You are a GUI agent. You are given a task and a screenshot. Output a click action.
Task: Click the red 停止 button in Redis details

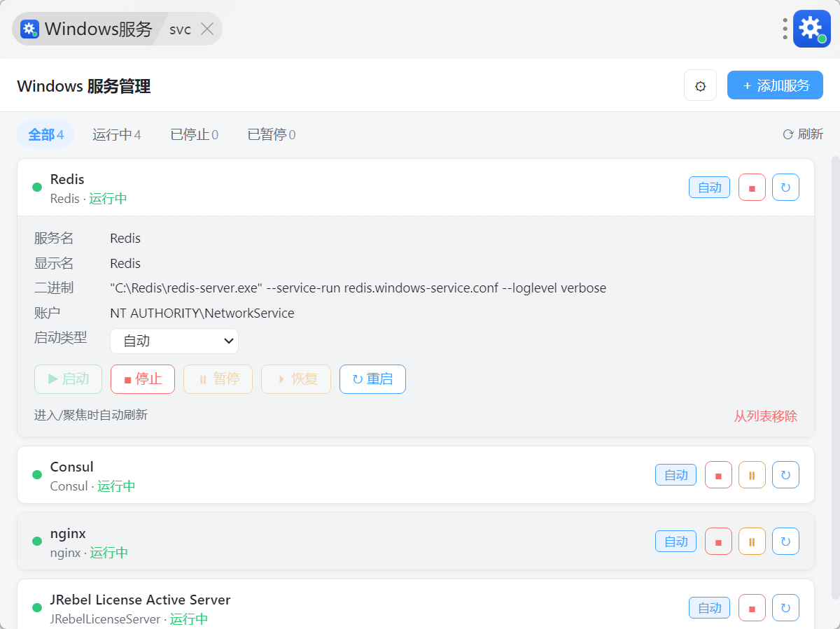(143, 379)
